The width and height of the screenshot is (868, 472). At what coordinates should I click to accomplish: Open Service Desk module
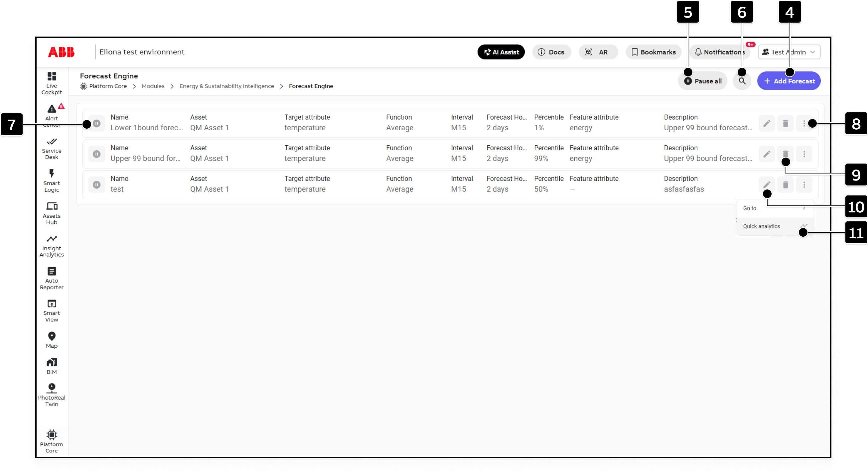(52, 149)
